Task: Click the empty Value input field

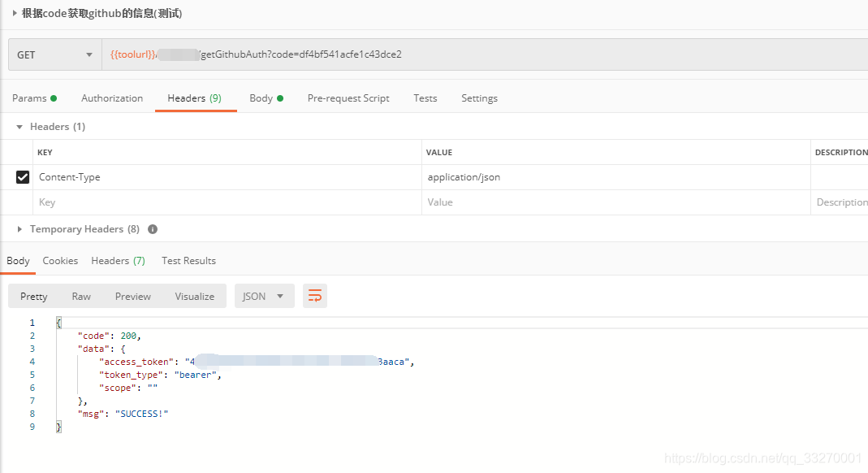Action: [x=616, y=202]
